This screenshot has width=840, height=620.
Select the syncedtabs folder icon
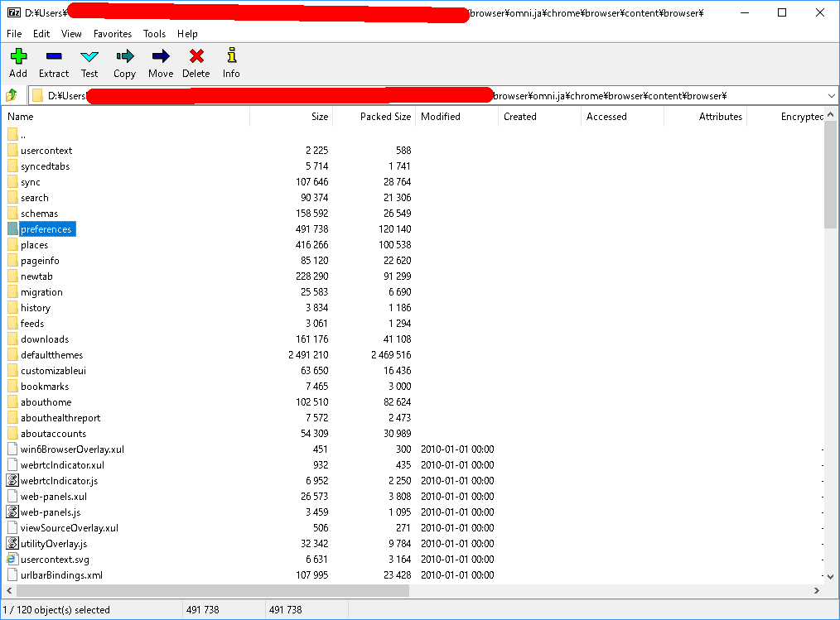13,166
